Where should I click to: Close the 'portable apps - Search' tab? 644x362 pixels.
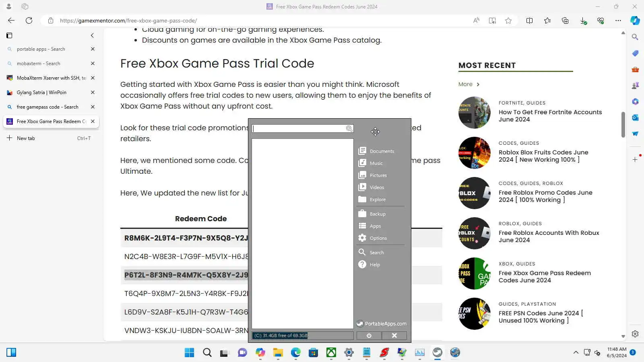(x=93, y=49)
